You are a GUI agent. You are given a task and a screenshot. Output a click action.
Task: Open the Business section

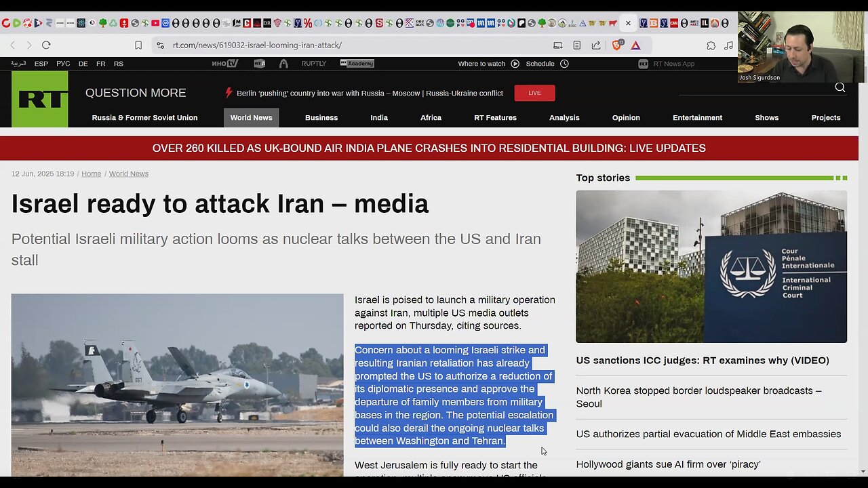pyautogui.click(x=321, y=117)
